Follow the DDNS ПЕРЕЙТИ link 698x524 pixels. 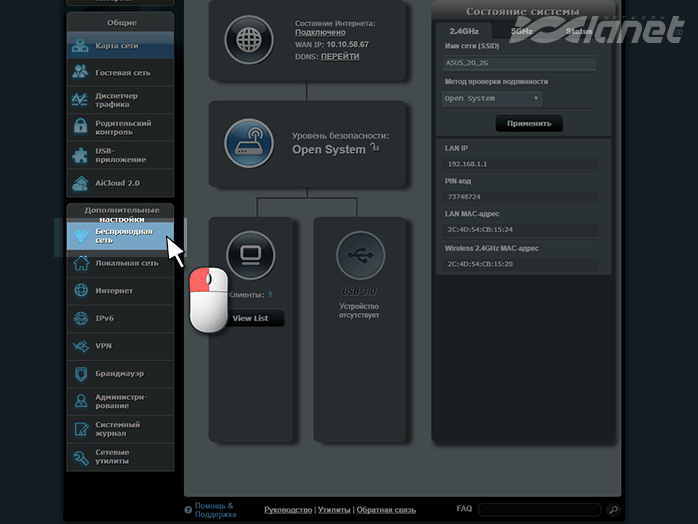(x=340, y=57)
